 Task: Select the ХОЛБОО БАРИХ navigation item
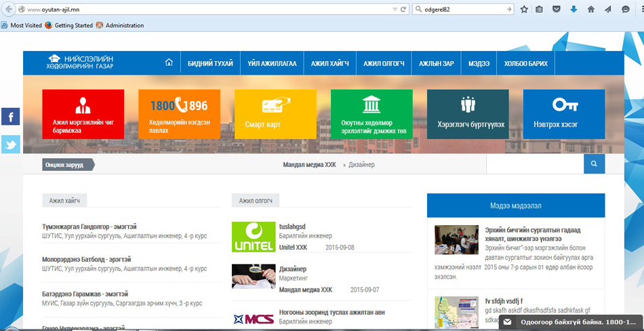[x=525, y=64]
